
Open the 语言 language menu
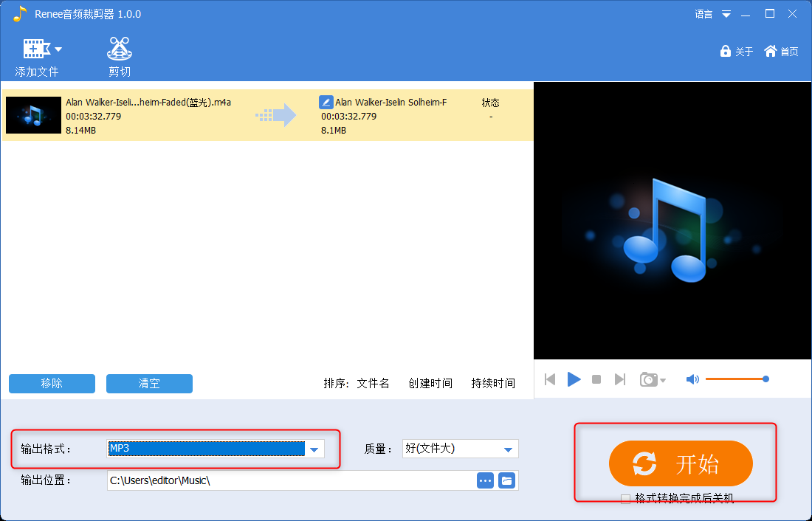[703, 15]
